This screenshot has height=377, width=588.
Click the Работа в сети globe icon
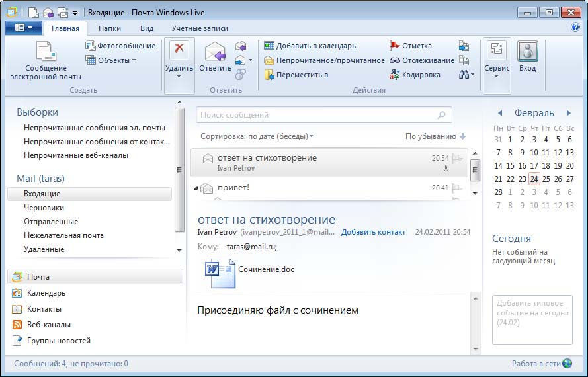pos(567,364)
